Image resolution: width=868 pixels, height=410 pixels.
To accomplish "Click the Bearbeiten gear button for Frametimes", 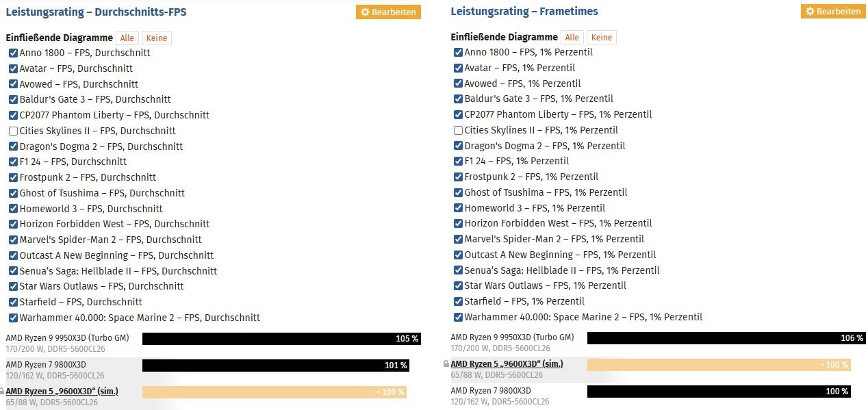I will [x=833, y=12].
